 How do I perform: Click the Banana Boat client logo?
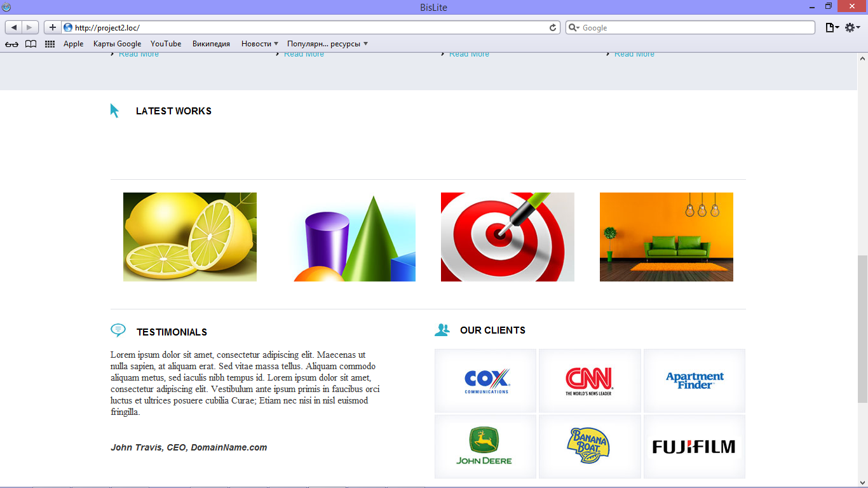[590, 447]
